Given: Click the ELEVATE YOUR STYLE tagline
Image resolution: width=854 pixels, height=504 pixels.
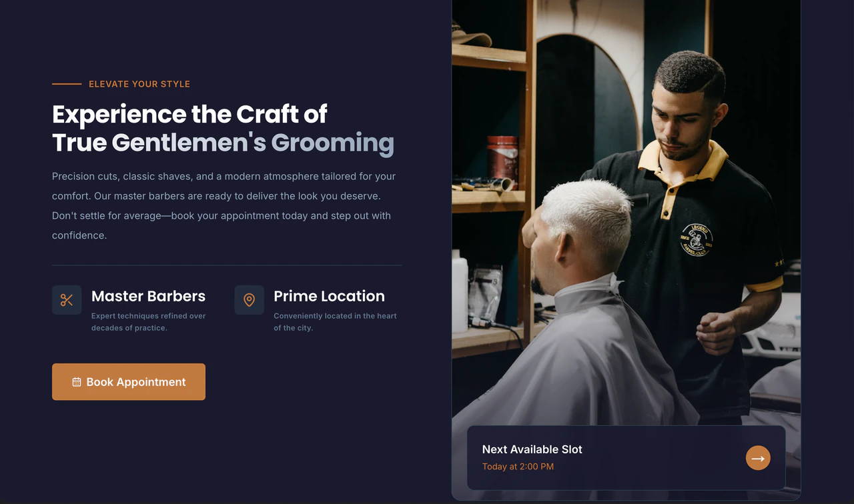Looking at the screenshot, I should tap(139, 84).
